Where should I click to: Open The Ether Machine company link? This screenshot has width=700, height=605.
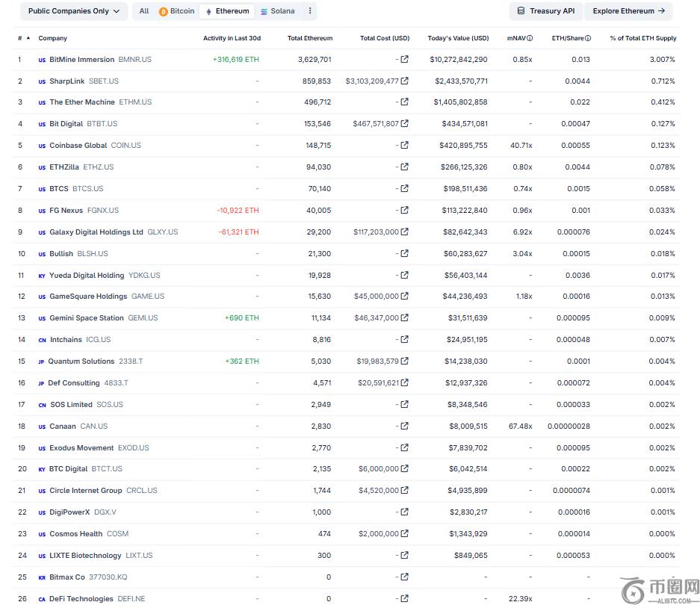click(x=82, y=102)
